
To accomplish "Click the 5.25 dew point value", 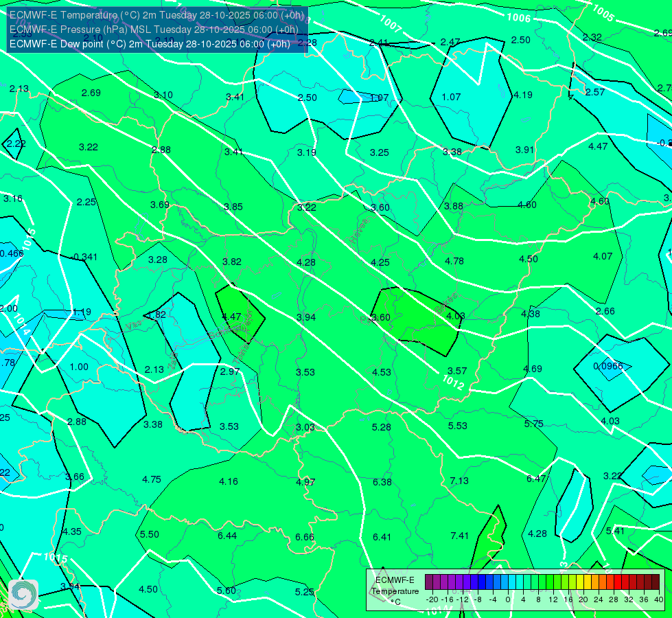I will 304,592.
